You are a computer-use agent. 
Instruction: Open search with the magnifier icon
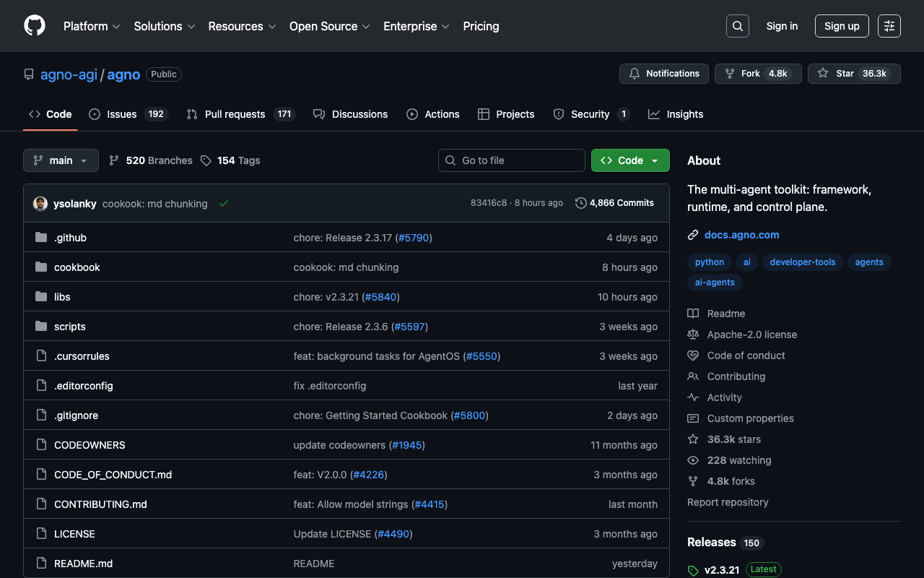point(737,26)
